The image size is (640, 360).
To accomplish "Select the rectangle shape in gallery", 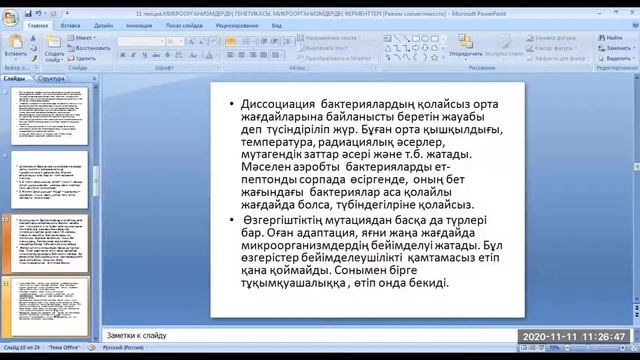I will pyautogui.click(x=416, y=39).
